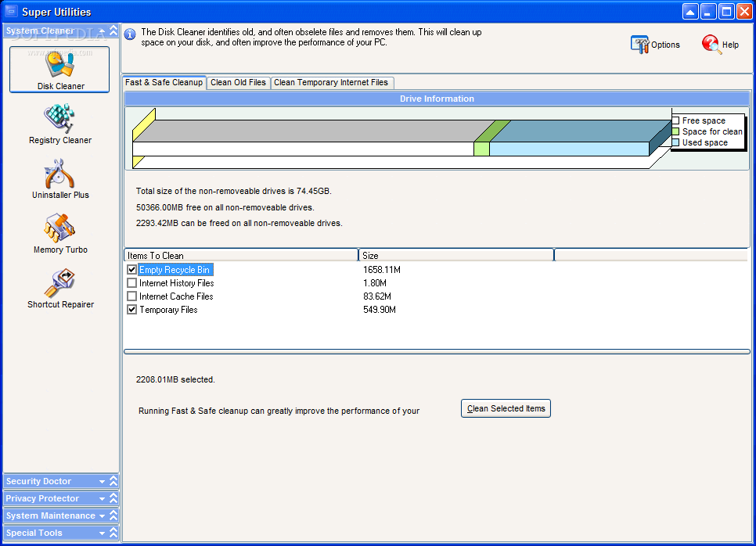
Task: Click the Clean Selected Items button
Action: point(506,408)
